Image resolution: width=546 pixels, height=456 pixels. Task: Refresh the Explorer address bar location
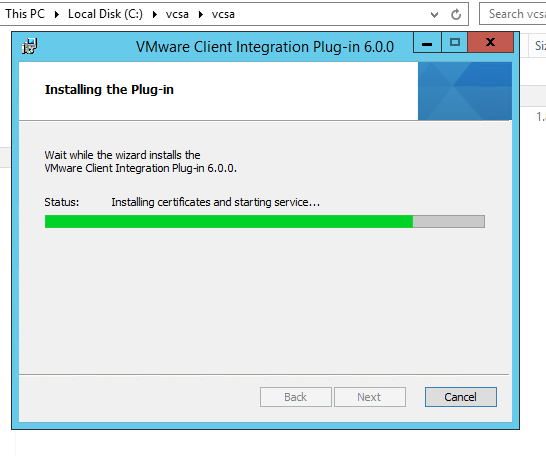(456, 15)
